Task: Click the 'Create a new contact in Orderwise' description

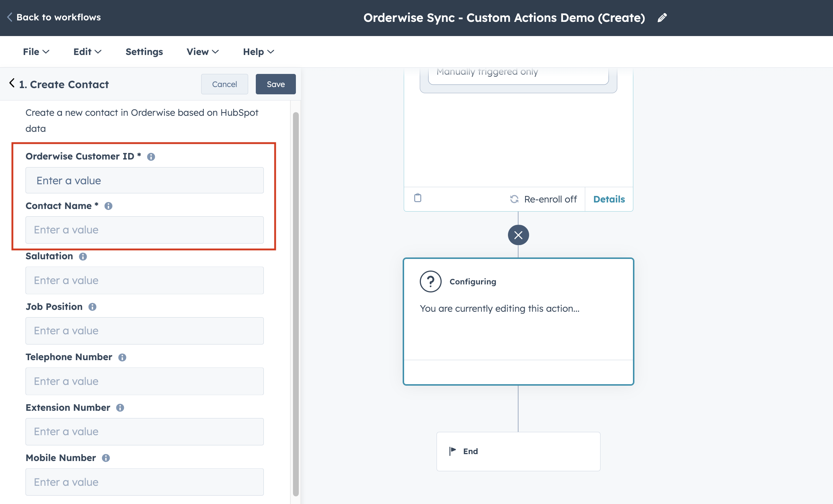Action: click(x=142, y=121)
